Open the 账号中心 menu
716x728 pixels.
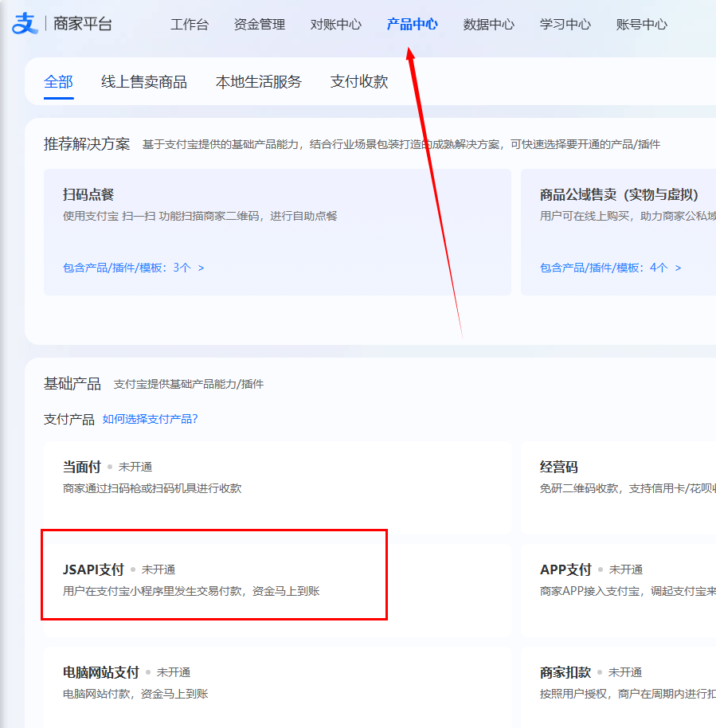pyautogui.click(x=642, y=24)
